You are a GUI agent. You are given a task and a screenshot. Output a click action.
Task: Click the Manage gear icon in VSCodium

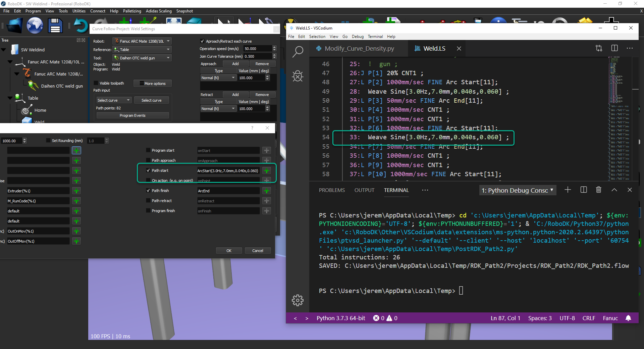point(298,300)
